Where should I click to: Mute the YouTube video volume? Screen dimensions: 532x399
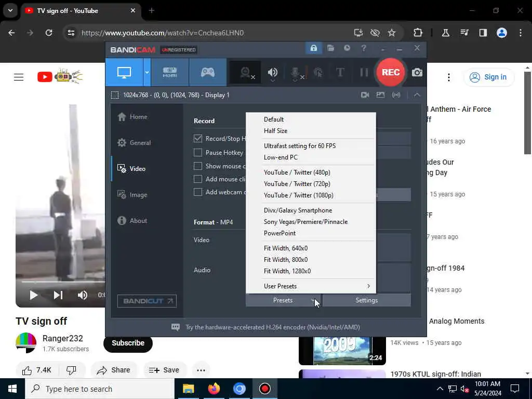[x=83, y=295]
